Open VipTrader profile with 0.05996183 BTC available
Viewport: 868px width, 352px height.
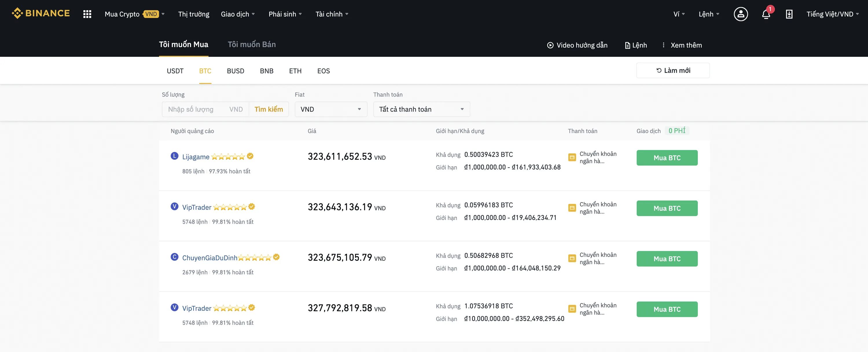pyautogui.click(x=197, y=207)
